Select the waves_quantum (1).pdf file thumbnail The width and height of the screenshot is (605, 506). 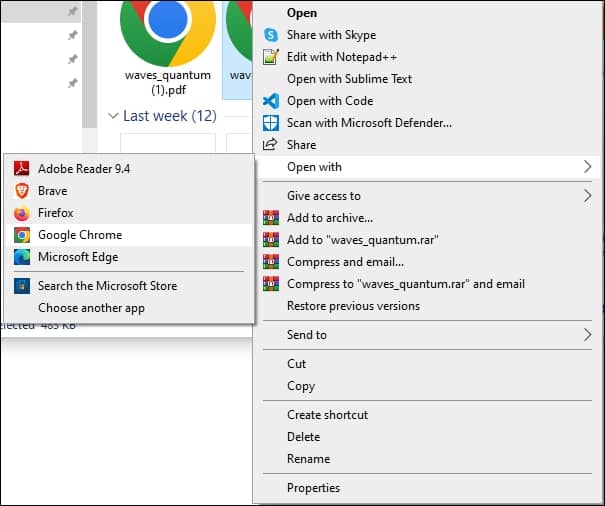pyautogui.click(x=168, y=33)
